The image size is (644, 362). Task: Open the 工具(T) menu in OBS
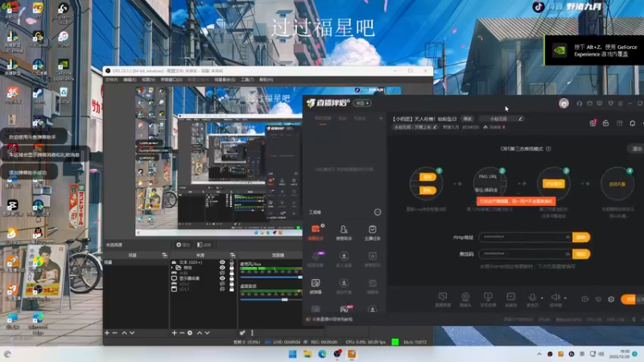(247, 80)
